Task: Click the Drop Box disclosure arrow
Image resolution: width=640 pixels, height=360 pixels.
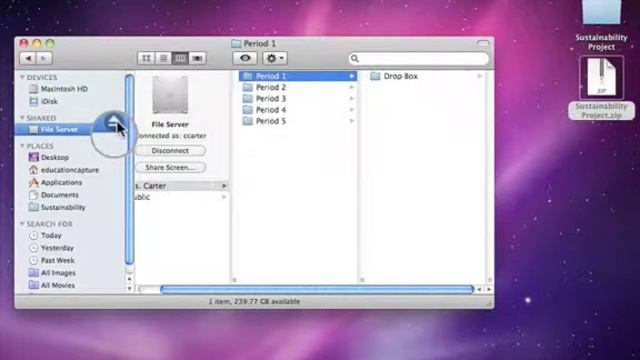Action: coord(480,76)
